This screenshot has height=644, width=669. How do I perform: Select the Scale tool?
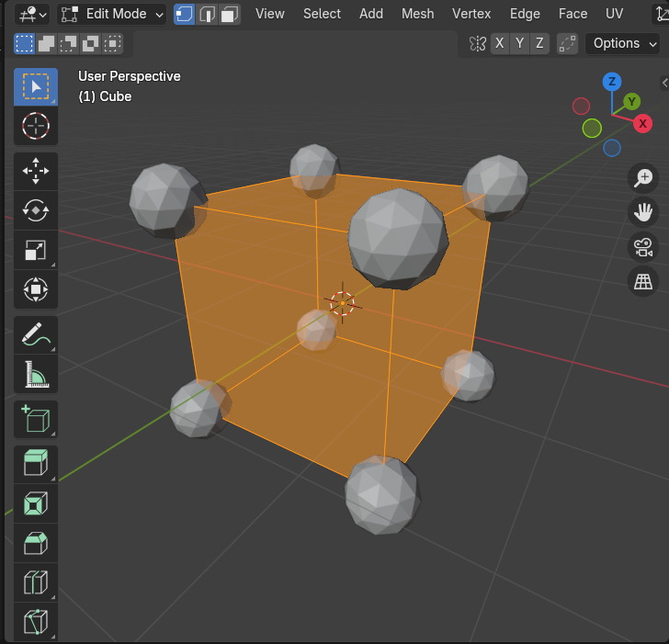(x=36, y=250)
